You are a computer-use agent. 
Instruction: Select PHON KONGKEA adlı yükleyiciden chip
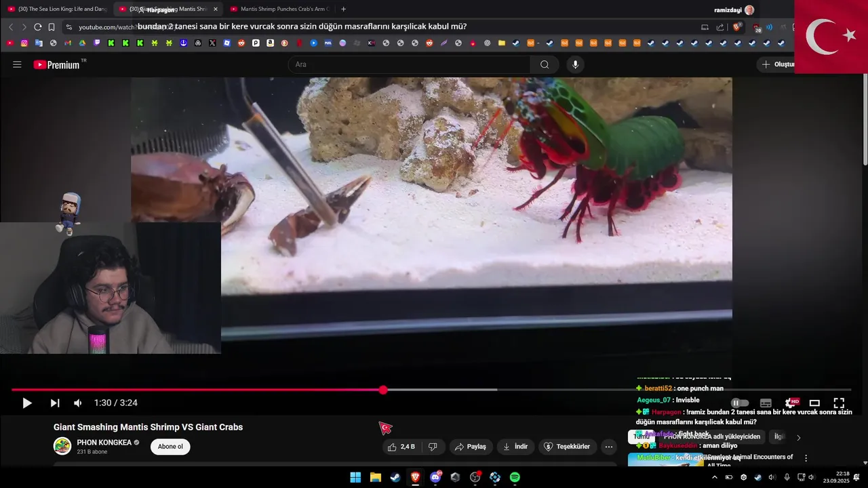tap(712, 437)
